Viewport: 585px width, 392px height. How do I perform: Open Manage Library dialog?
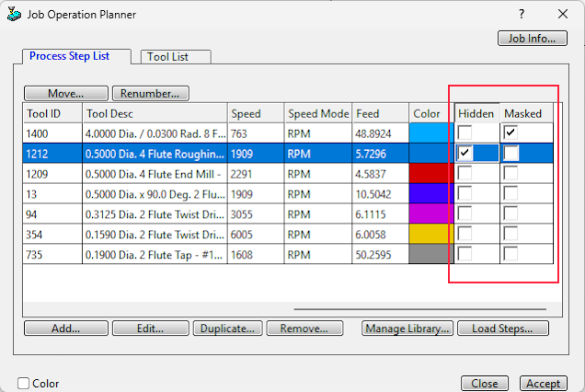coord(407,329)
